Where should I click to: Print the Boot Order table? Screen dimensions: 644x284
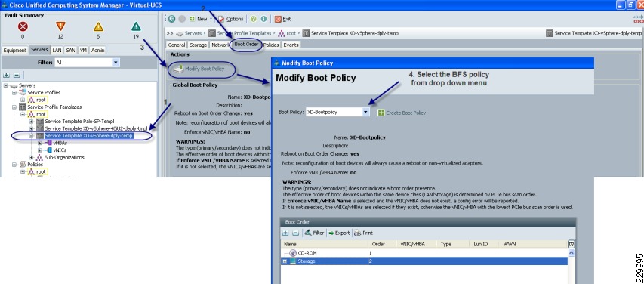tap(363, 233)
